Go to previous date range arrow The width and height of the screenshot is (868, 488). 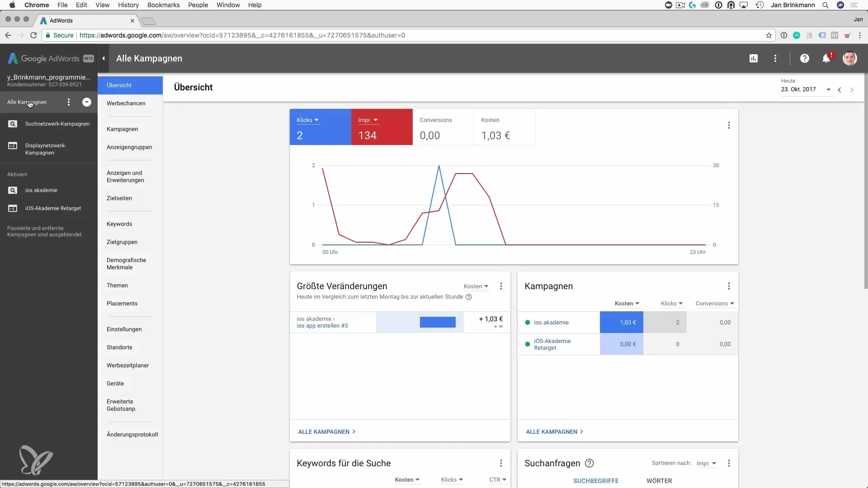[x=839, y=90]
